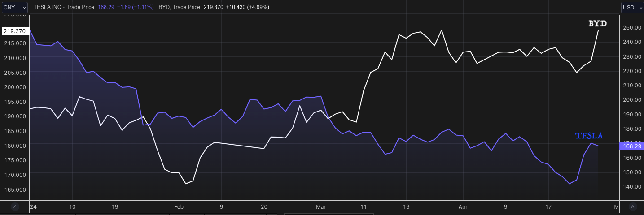Click the 165.000 tick on left price axis
This screenshot has height=215, width=644.
16,189
